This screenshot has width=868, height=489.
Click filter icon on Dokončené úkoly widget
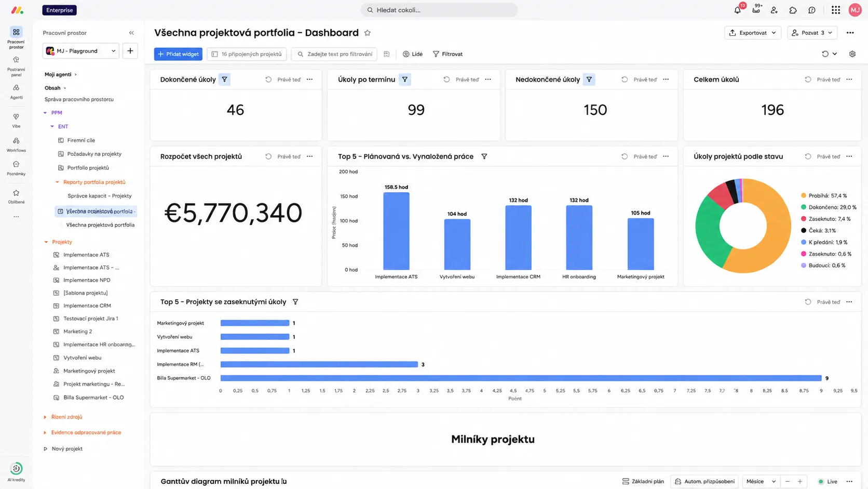click(x=224, y=80)
